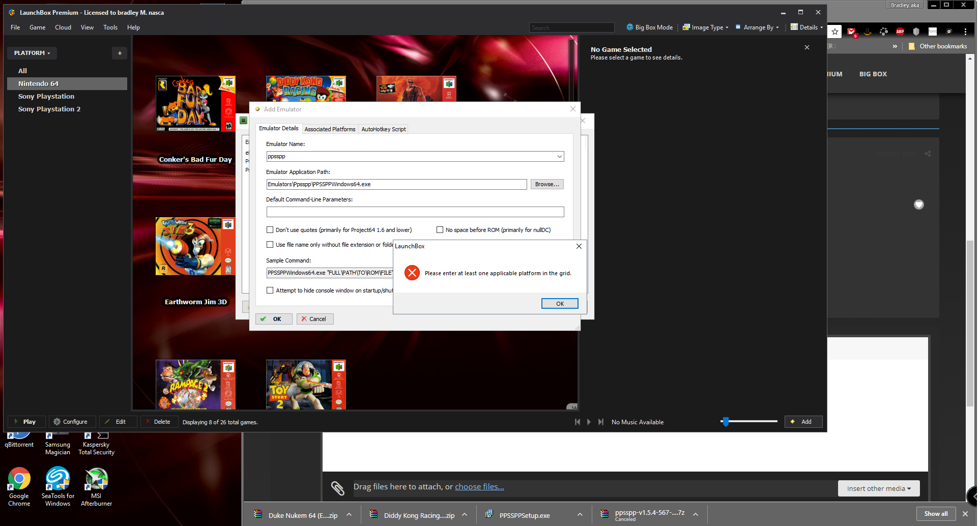Click the Edit button with pencil icon
This screenshot has height=526, width=980.
[119, 422]
